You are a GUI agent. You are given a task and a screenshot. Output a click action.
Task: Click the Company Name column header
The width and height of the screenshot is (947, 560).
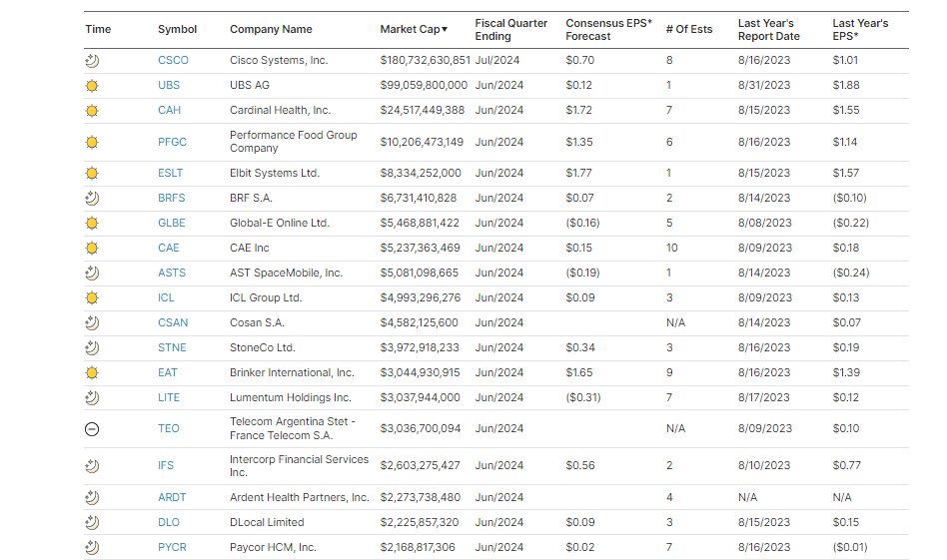(x=271, y=29)
